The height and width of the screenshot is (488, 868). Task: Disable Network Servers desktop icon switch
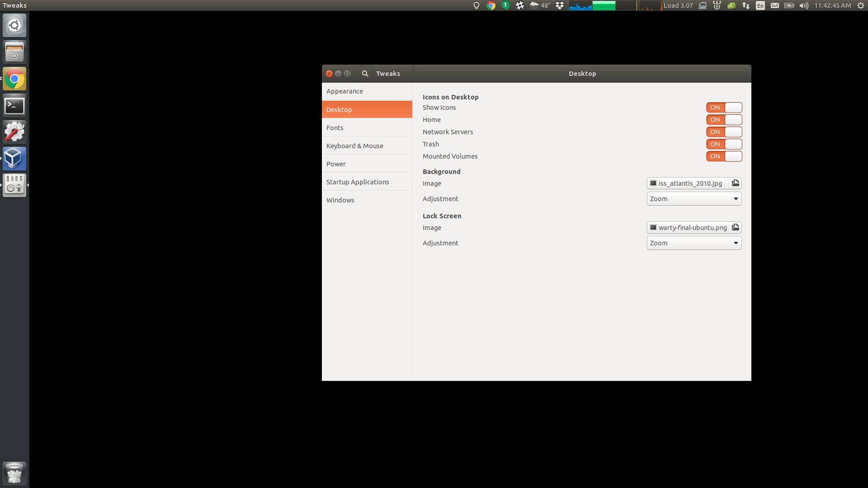(x=724, y=132)
